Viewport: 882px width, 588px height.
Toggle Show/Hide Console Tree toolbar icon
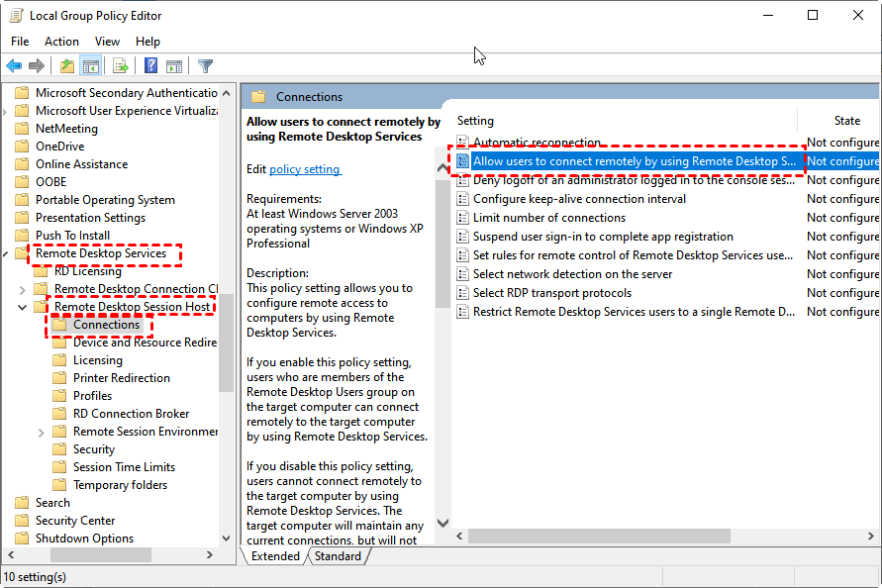[90, 66]
